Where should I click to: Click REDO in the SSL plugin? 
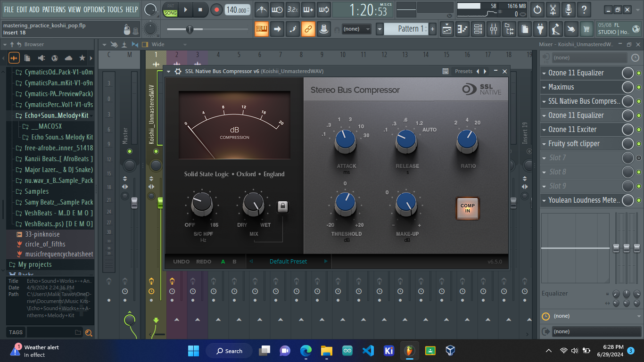point(204,262)
